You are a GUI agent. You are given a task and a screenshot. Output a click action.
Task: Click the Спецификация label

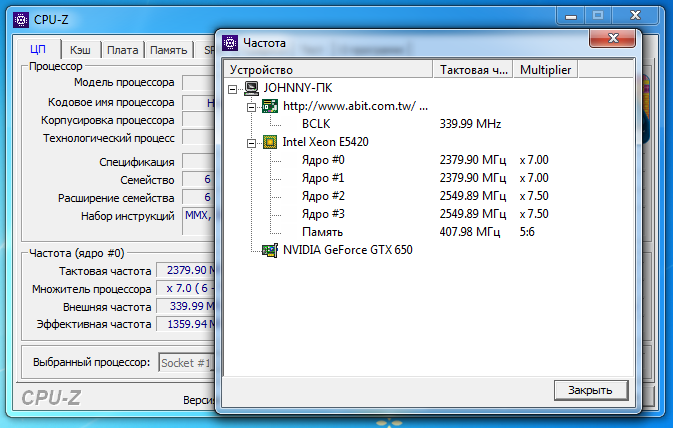[x=136, y=162]
